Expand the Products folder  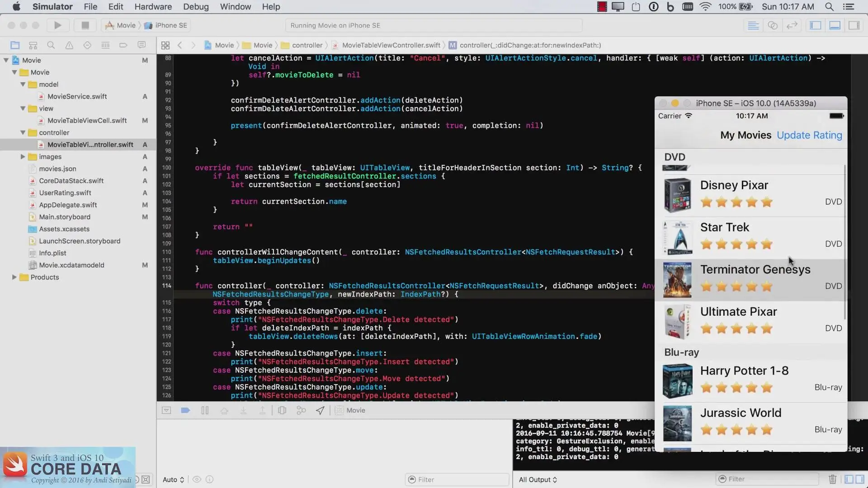click(x=14, y=277)
